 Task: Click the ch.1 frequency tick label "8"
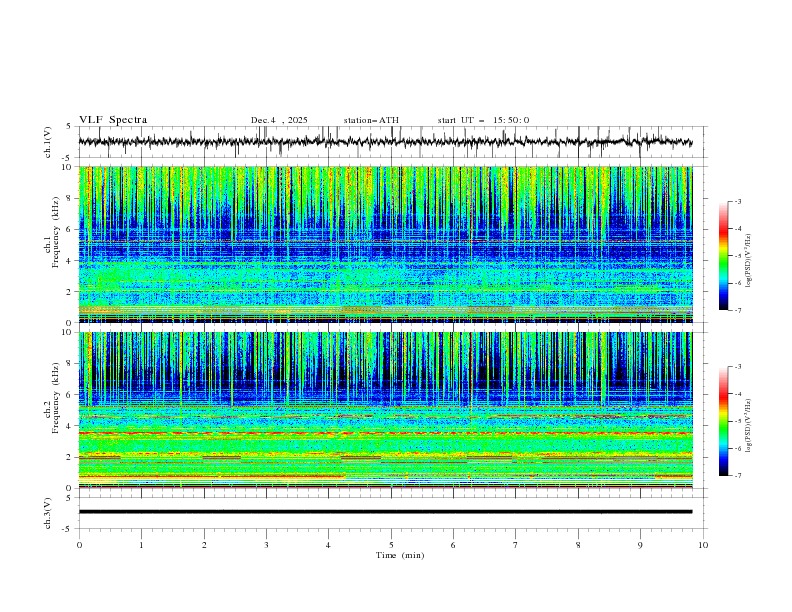(x=70, y=198)
